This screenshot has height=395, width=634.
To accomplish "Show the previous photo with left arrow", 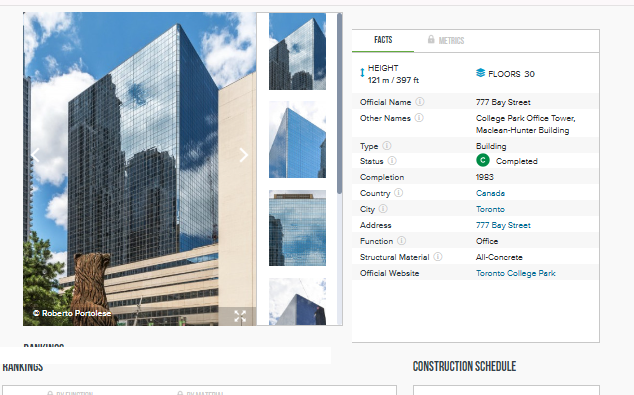I will click(x=36, y=155).
